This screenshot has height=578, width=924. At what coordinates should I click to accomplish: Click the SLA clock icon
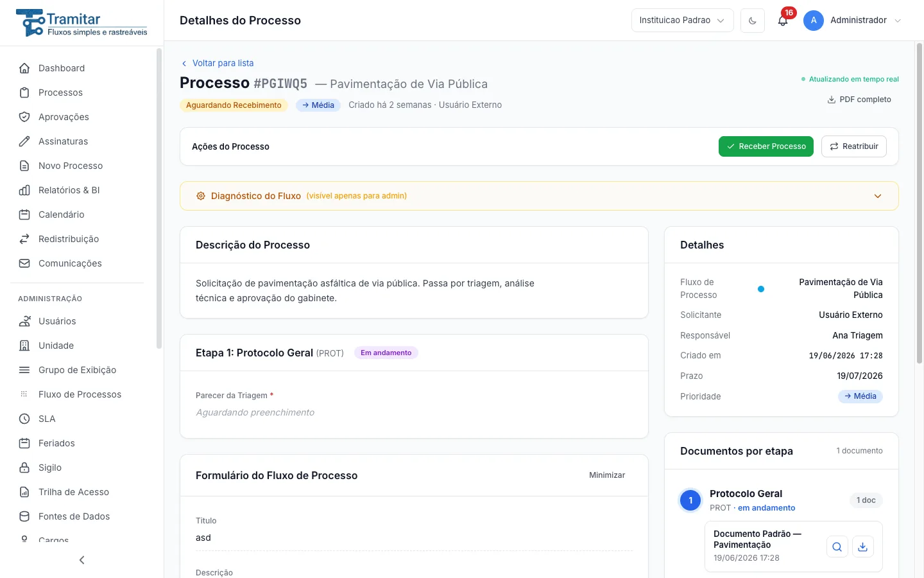pyautogui.click(x=24, y=419)
